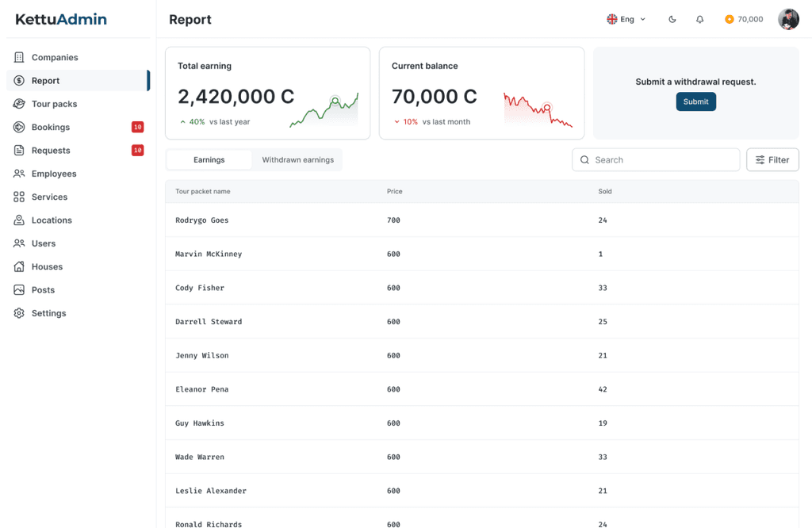Open Bookings via its sidebar icon

19,127
